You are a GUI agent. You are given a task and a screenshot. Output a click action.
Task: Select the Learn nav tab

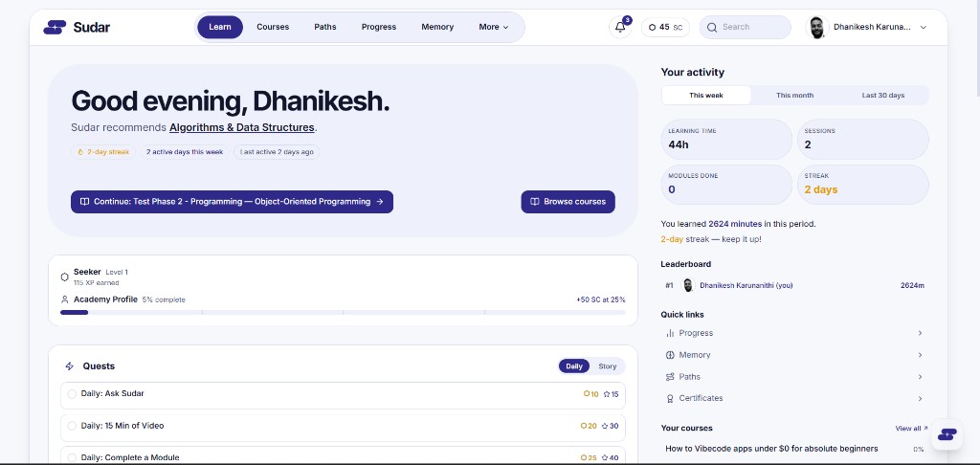click(x=220, y=27)
